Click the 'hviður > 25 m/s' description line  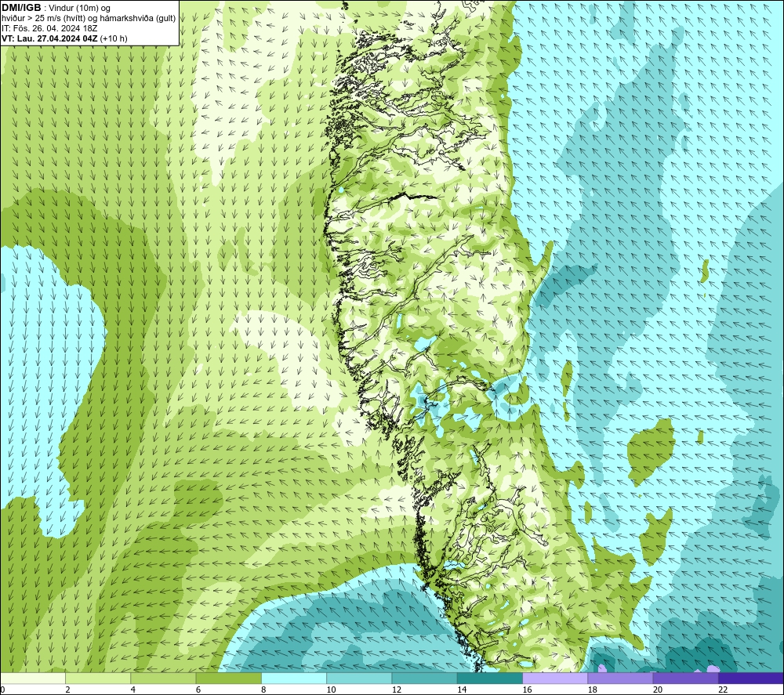[x=89, y=19]
